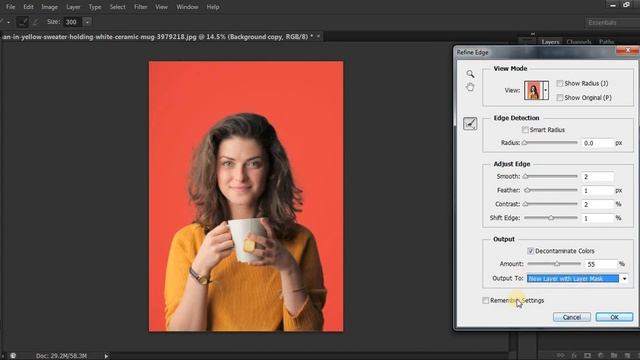Click the status bar arrow beside Doc size
640x360 pixels.
(106, 356)
